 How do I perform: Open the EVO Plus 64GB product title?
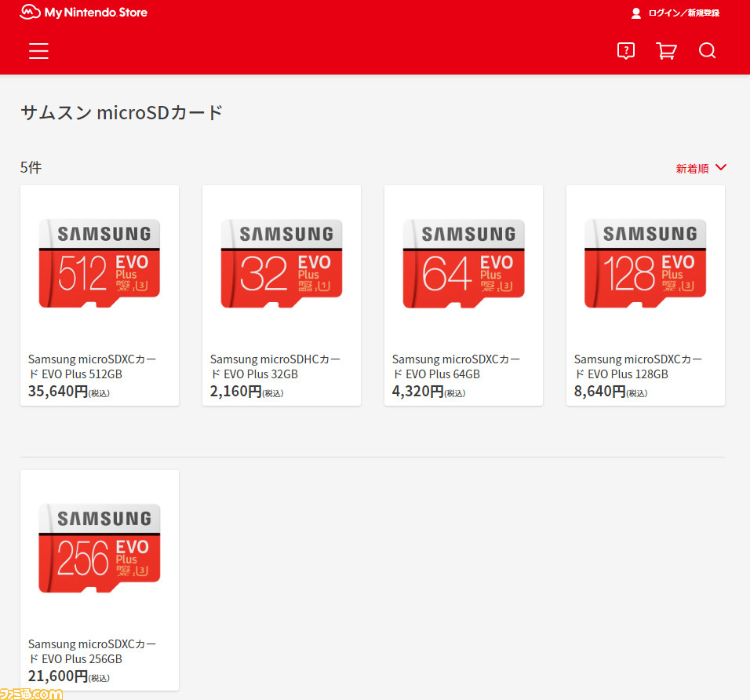(x=456, y=366)
